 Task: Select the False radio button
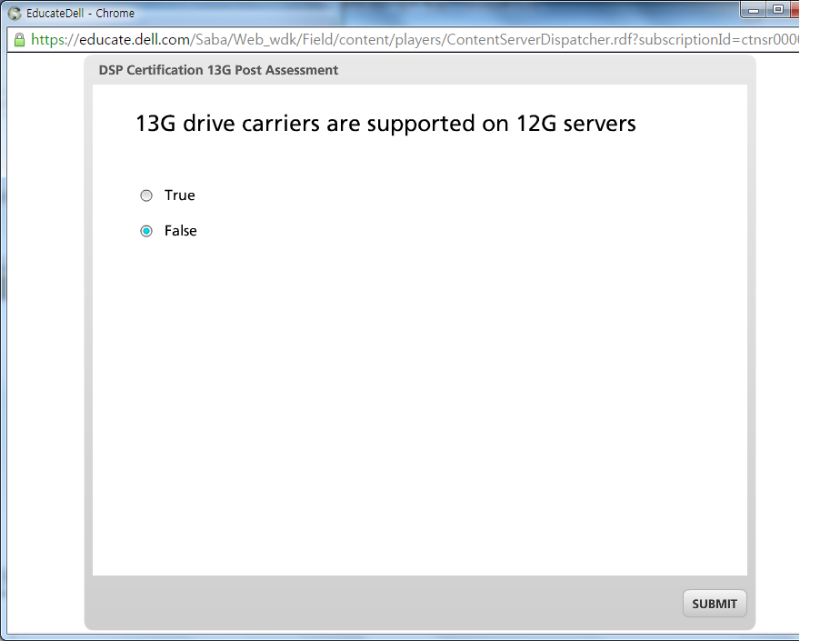click(x=146, y=231)
